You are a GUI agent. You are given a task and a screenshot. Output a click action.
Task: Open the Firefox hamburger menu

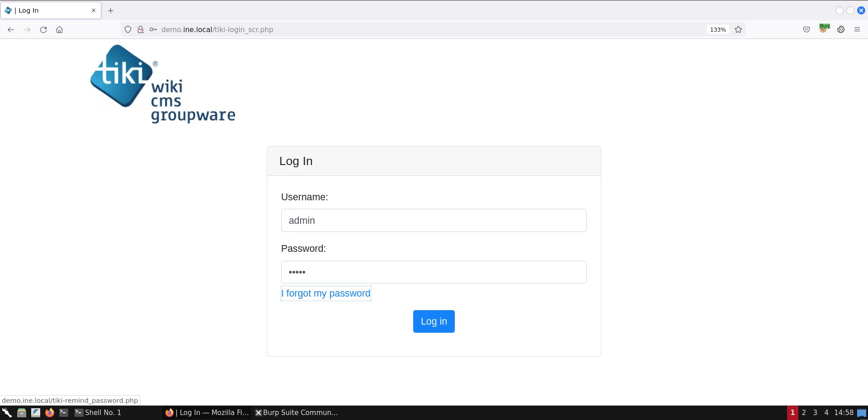point(857,30)
